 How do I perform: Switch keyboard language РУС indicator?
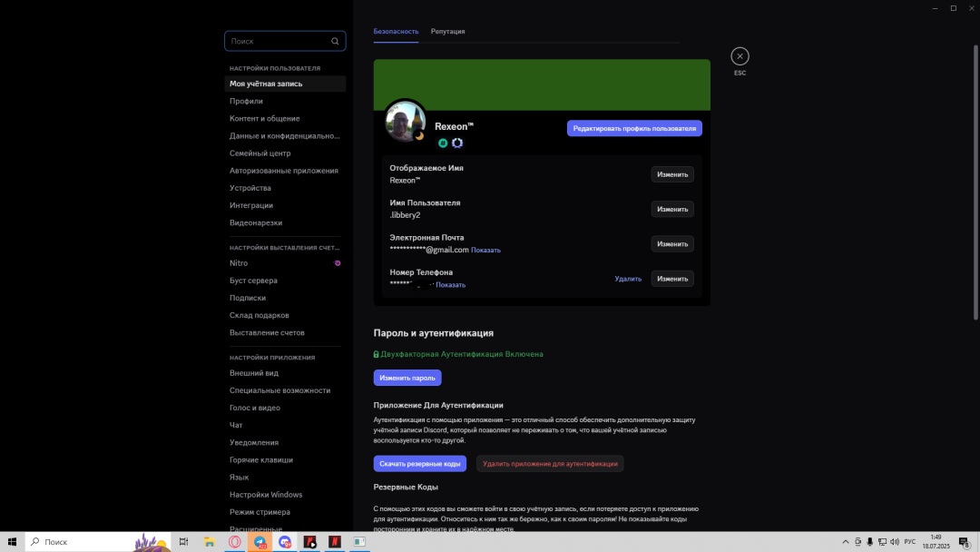tap(910, 542)
